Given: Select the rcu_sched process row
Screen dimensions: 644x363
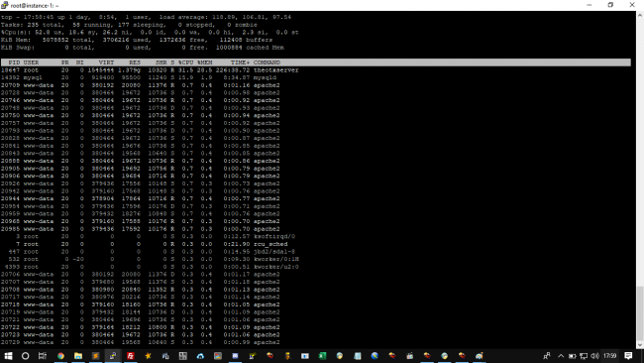Looking at the screenshot, I should [x=145, y=244].
